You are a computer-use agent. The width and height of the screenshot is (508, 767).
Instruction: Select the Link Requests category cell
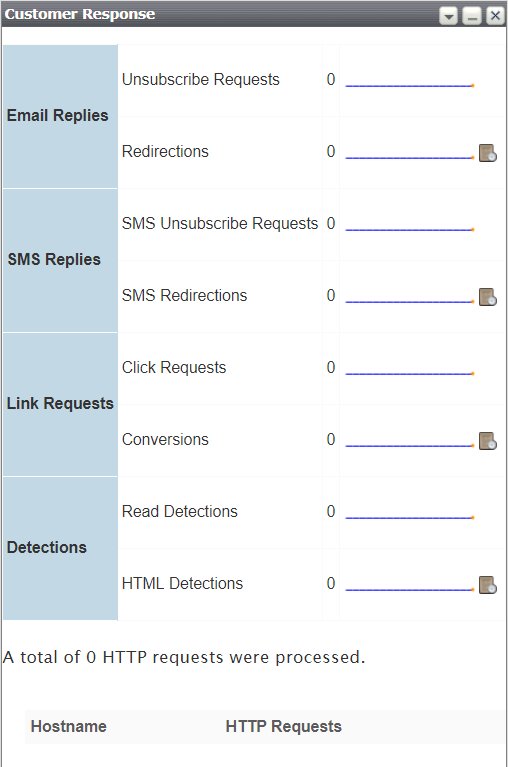pyautogui.click(x=60, y=404)
